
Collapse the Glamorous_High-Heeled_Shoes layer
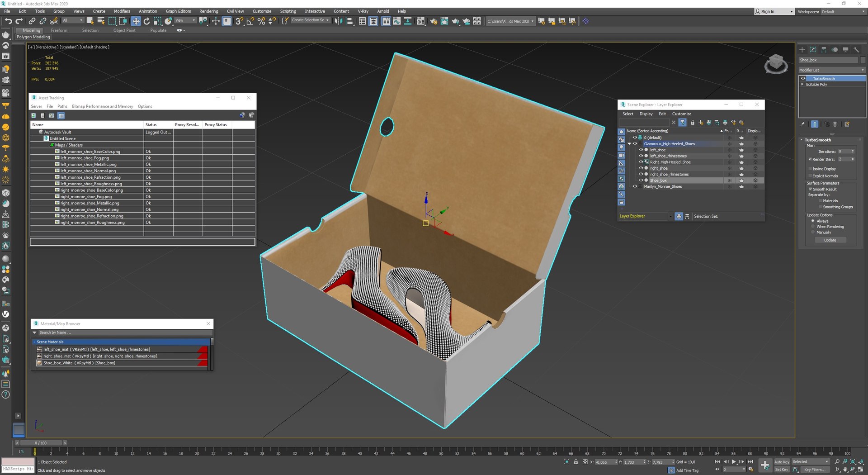point(629,144)
